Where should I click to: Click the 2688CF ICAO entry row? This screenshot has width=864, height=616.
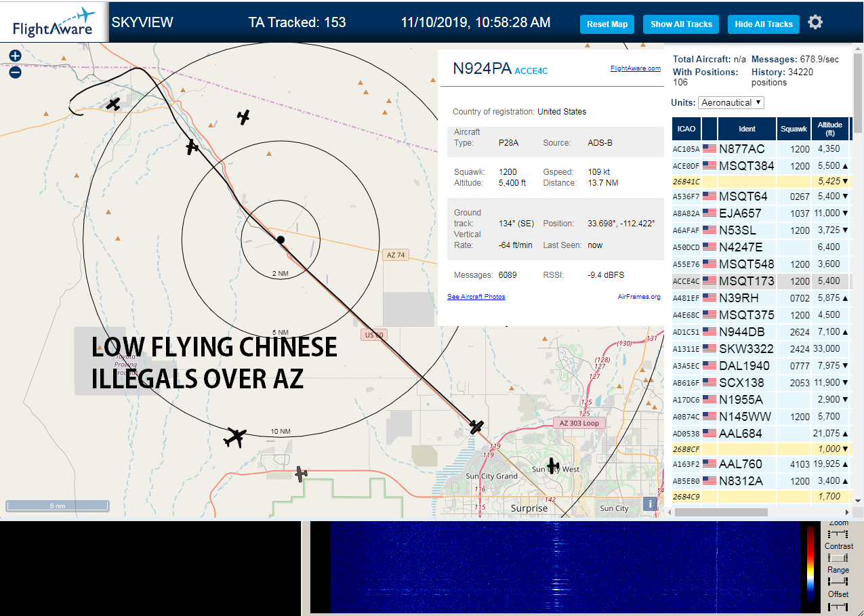[x=761, y=449]
